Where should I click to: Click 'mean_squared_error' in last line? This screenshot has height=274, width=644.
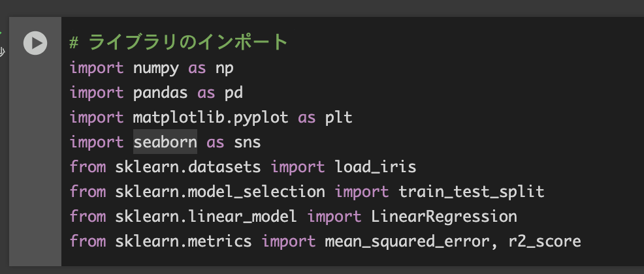407,241
